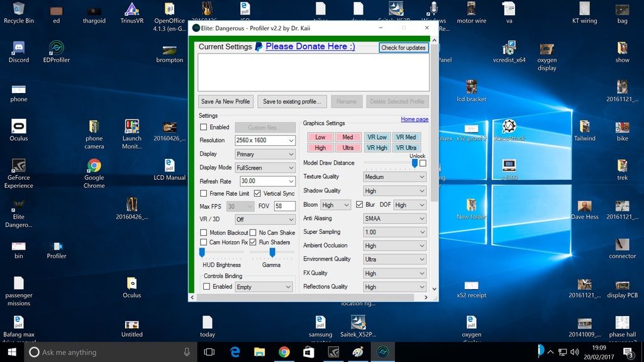The height and width of the screenshot is (362, 644).
Task: Open the LCD Manual pdf icon
Action: [x=169, y=170]
